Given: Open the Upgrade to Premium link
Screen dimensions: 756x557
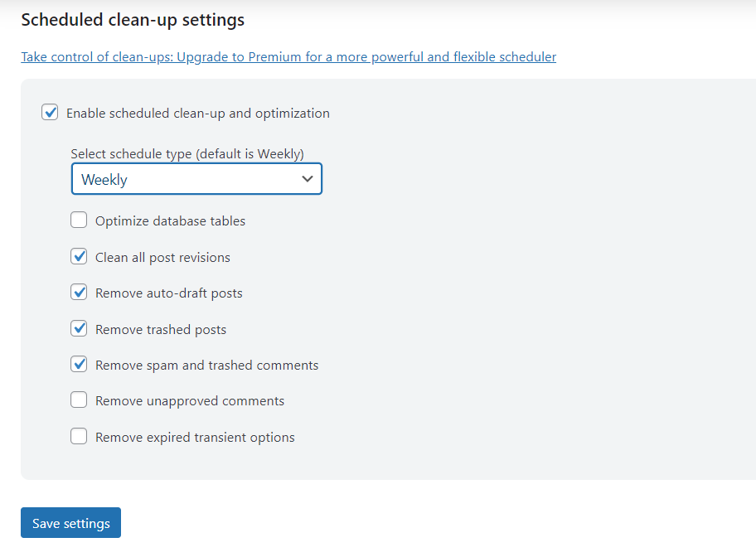Looking at the screenshot, I should pyautogui.click(x=288, y=56).
